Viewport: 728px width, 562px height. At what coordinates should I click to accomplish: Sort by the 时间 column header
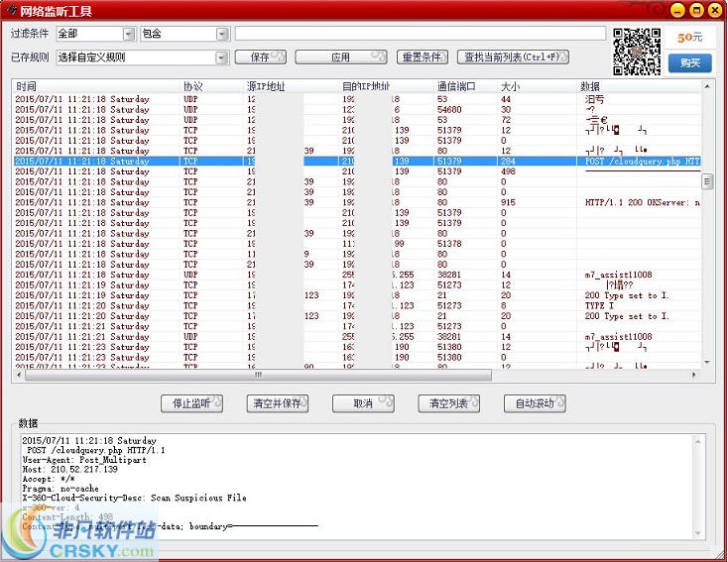(96, 86)
